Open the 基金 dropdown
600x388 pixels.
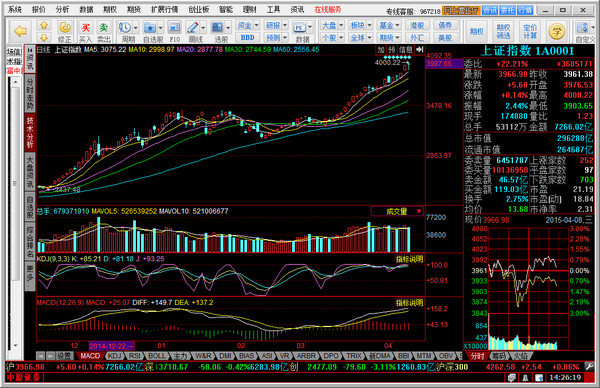[389, 25]
